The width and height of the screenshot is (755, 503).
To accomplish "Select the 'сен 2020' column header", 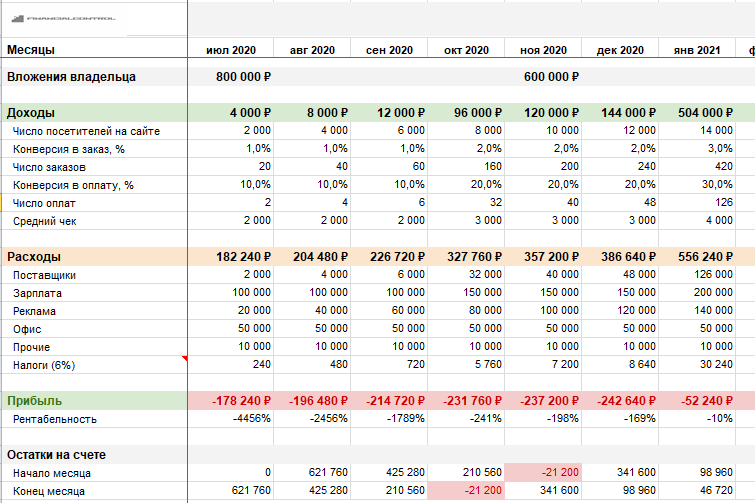I will pos(389,50).
